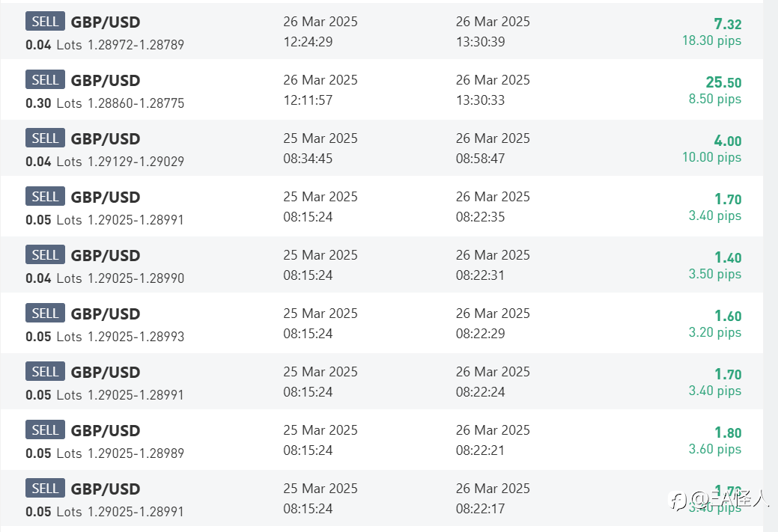Click SELL badge on 1.29129-1.29029 trade
Screen dimensions: 778x532
(x=45, y=138)
